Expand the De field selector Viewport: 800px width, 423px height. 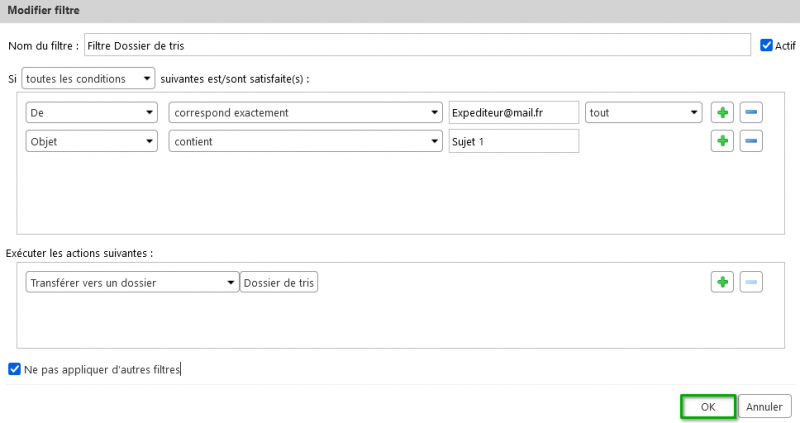pyautogui.click(x=92, y=112)
